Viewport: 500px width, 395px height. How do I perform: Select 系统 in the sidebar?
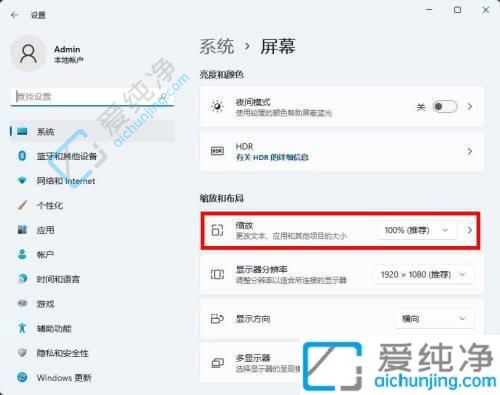coord(92,131)
